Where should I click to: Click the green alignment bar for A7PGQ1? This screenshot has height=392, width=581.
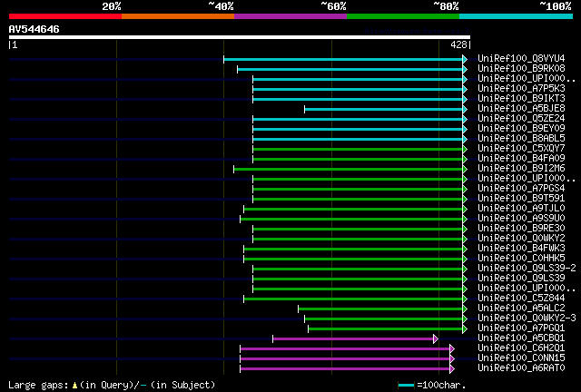(x=386, y=329)
